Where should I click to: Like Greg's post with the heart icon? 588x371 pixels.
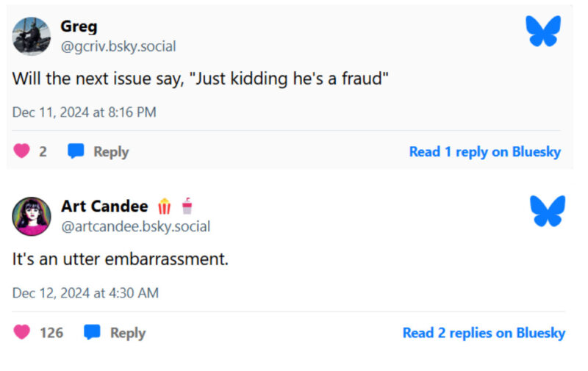click(x=22, y=151)
